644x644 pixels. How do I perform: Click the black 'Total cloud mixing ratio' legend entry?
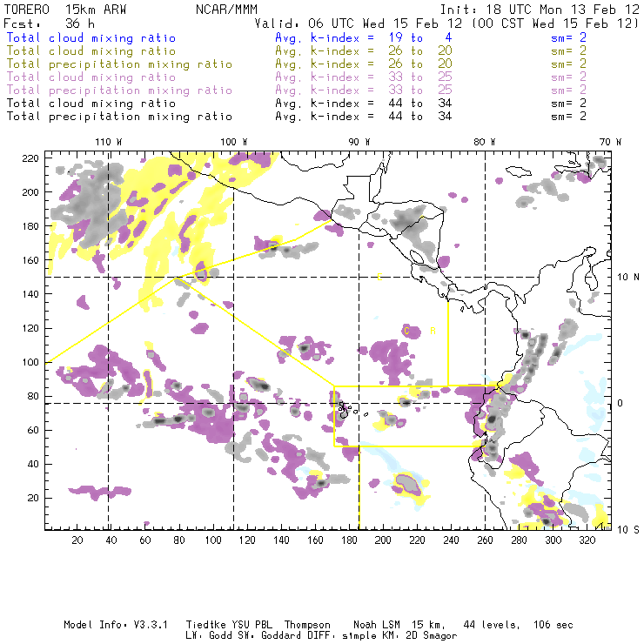91,103
